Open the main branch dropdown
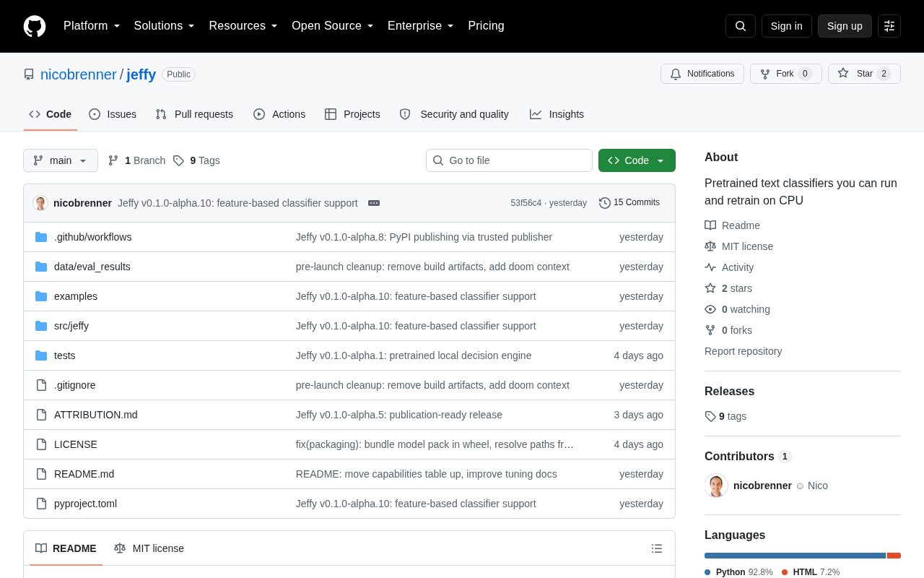Image resolution: width=924 pixels, height=578 pixels. tap(61, 160)
